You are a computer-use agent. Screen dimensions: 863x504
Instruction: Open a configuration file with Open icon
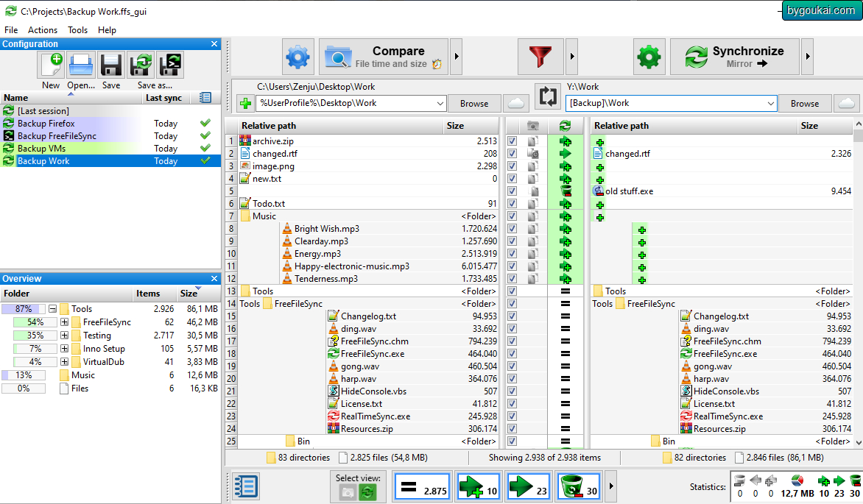coord(81,65)
